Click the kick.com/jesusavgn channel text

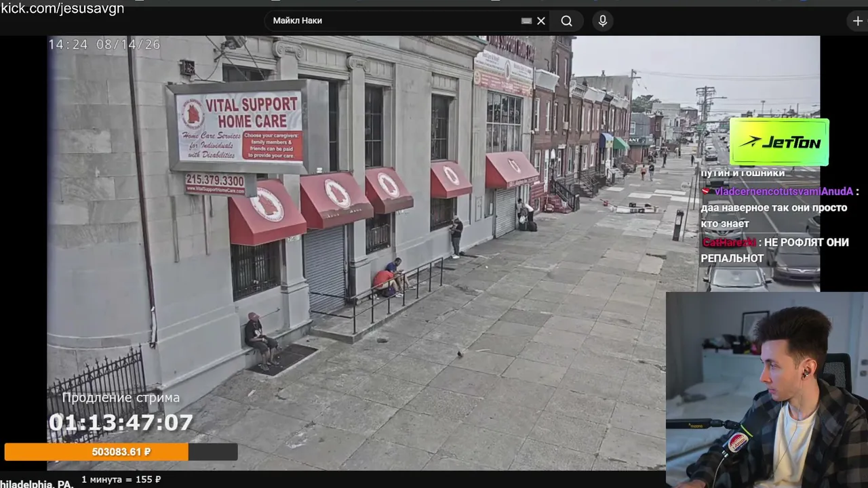pyautogui.click(x=62, y=8)
